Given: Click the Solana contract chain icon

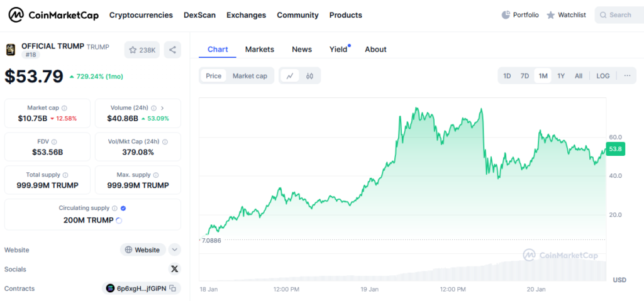Looking at the screenshot, I should pos(110,288).
